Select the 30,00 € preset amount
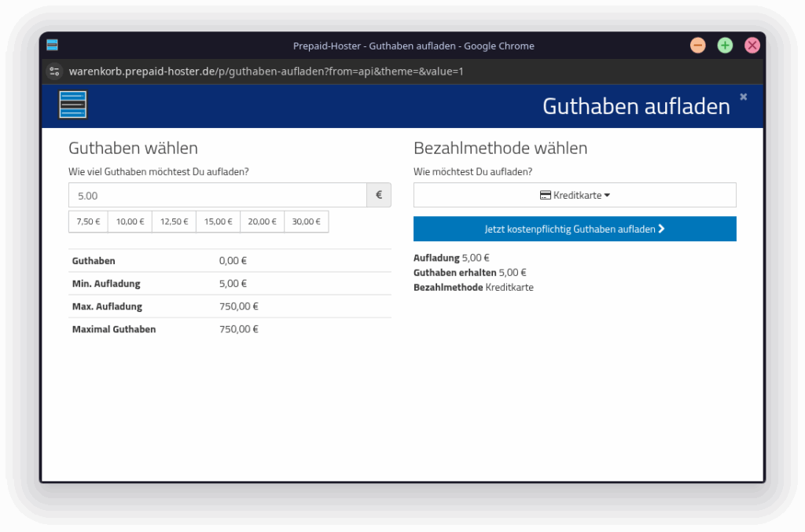 (307, 222)
